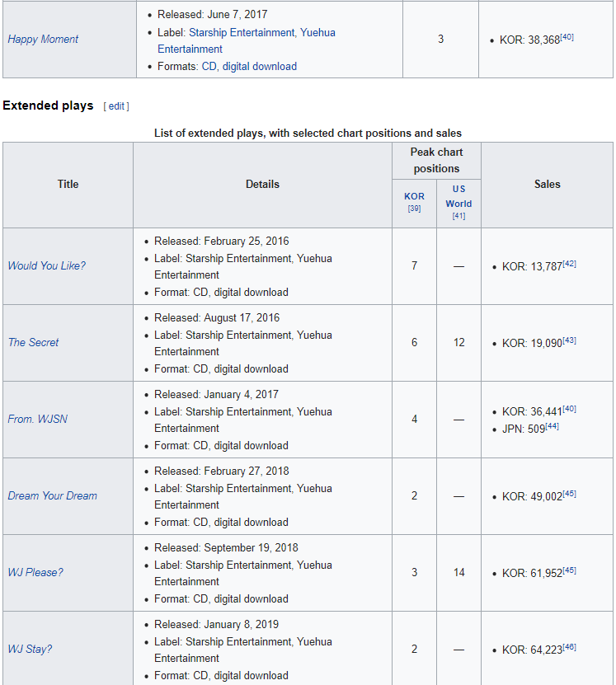Open citation [39] under KOR header
The height and width of the screenshot is (685, 616).
pos(414,209)
